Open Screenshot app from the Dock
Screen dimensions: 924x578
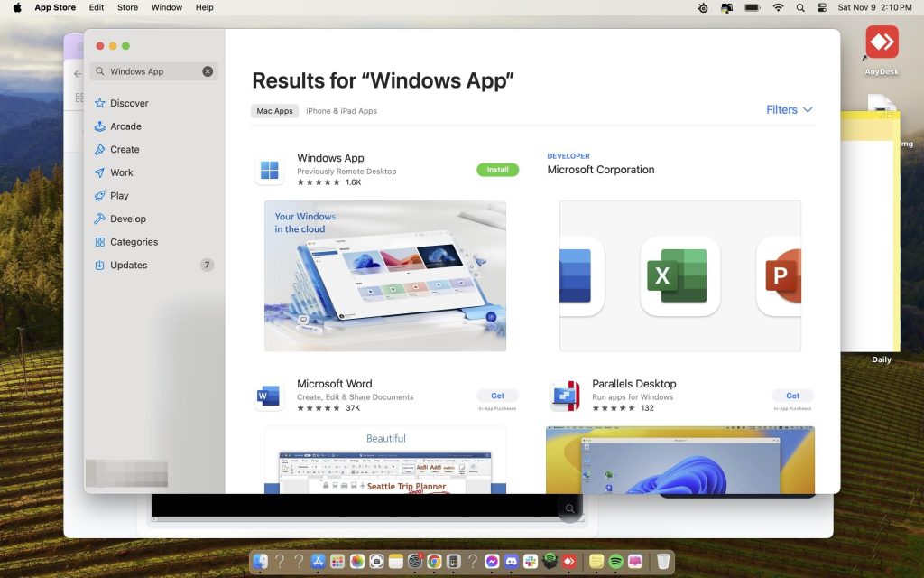point(376,561)
